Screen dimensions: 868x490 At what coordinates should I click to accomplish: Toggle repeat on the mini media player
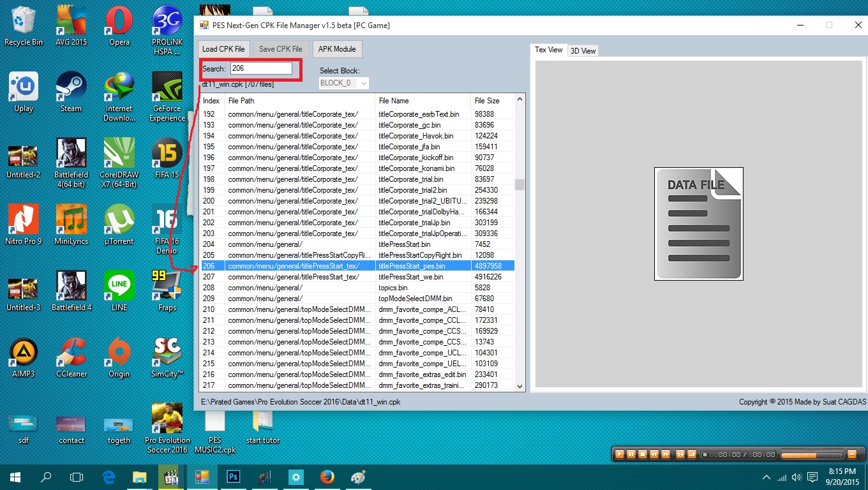point(680,454)
